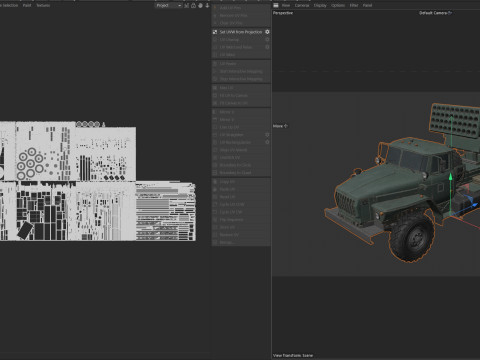Open the viewport Camera menu
This screenshot has height=360, width=480.
[302, 5]
